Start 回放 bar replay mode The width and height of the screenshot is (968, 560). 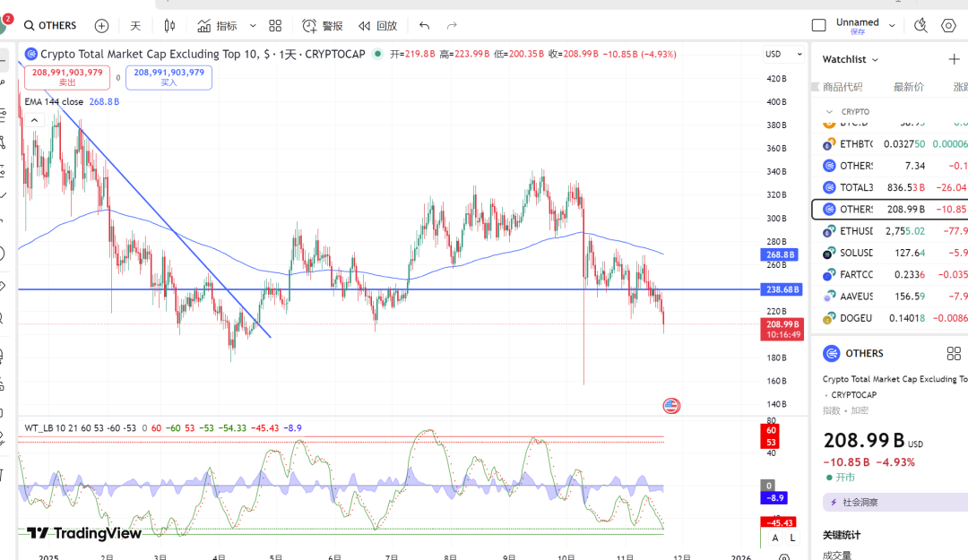pyautogui.click(x=377, y=26)
